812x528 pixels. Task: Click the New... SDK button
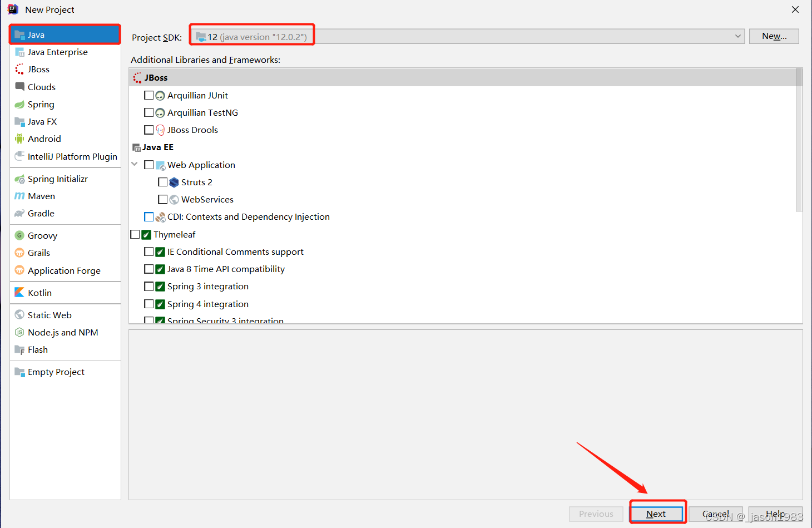click(774, 36)
